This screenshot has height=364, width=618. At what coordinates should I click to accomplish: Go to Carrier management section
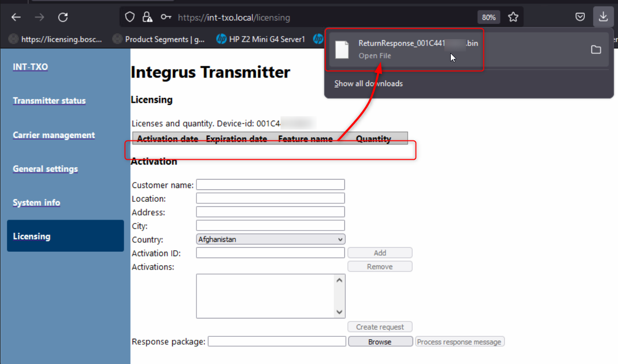click(x=53, y=135)
